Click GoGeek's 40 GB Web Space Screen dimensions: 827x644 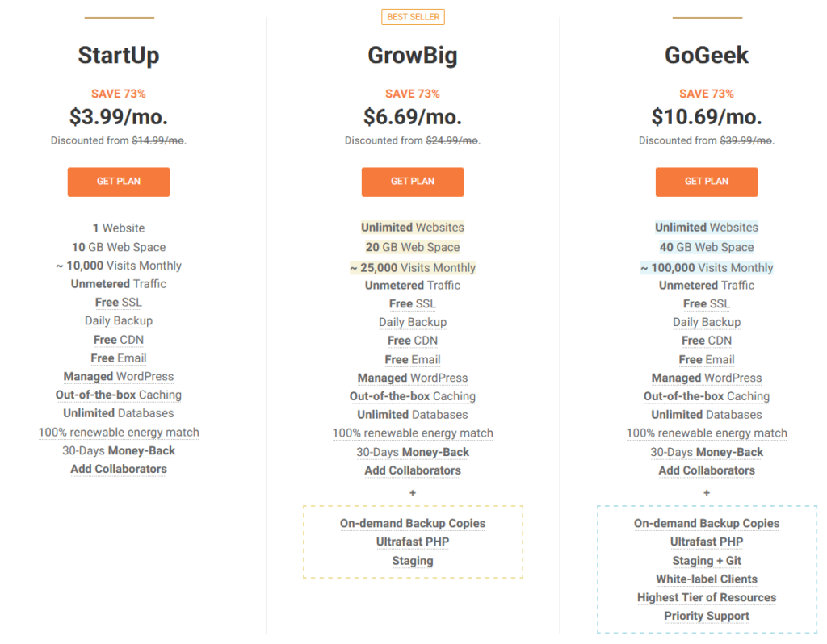[x=707, y=247]
